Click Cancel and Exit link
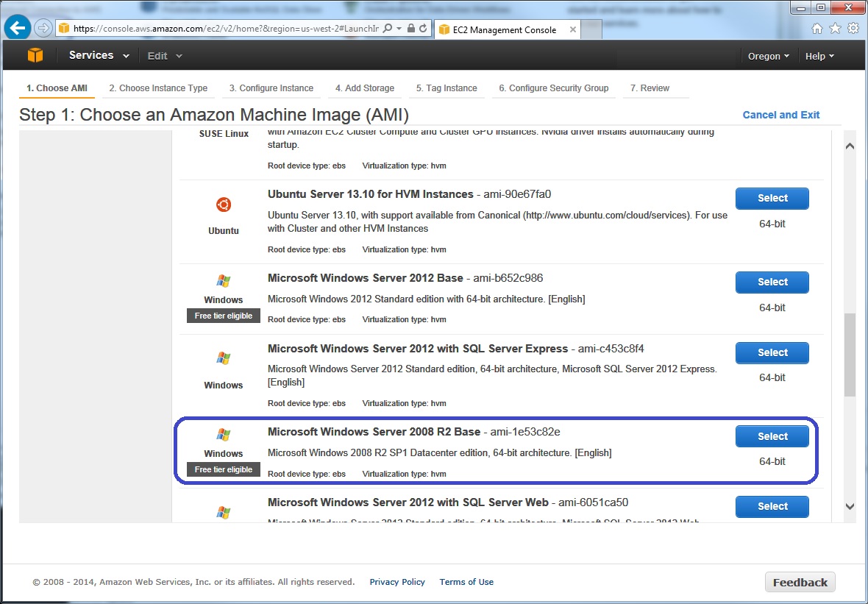The image size is (868, 604). click(x=781, y=115)
